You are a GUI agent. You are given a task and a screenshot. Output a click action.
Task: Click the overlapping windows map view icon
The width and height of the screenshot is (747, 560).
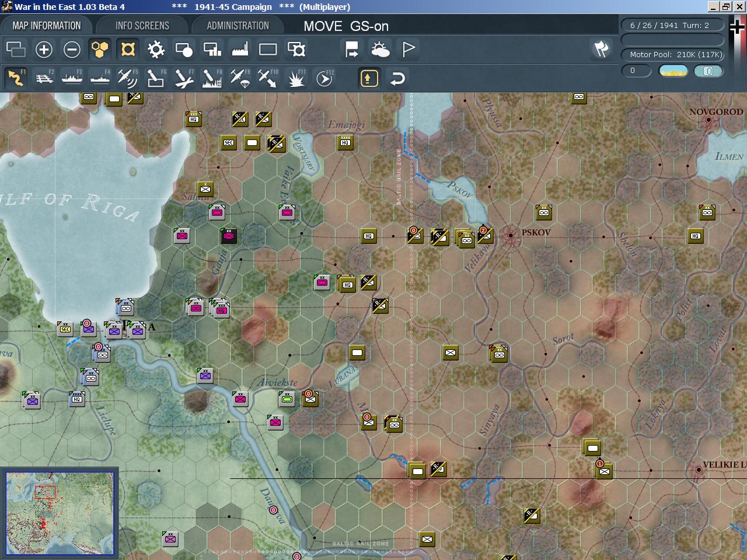pyautogui.click(x=16, y=50)
